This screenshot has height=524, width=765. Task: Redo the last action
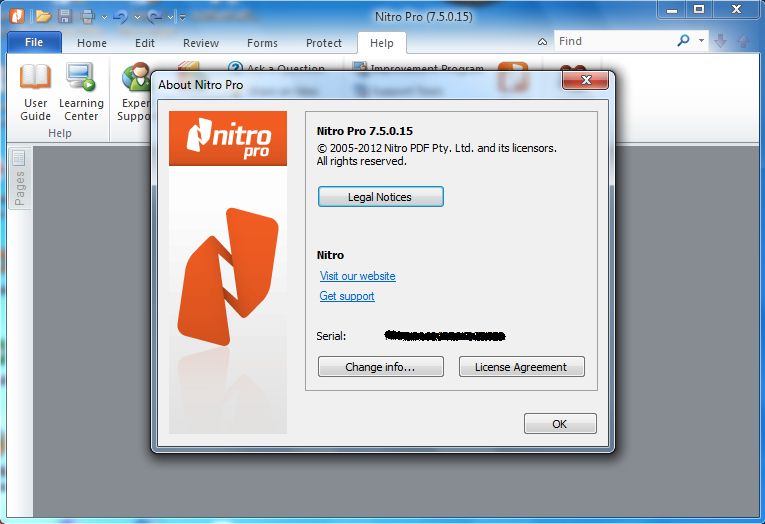[155, 17]
